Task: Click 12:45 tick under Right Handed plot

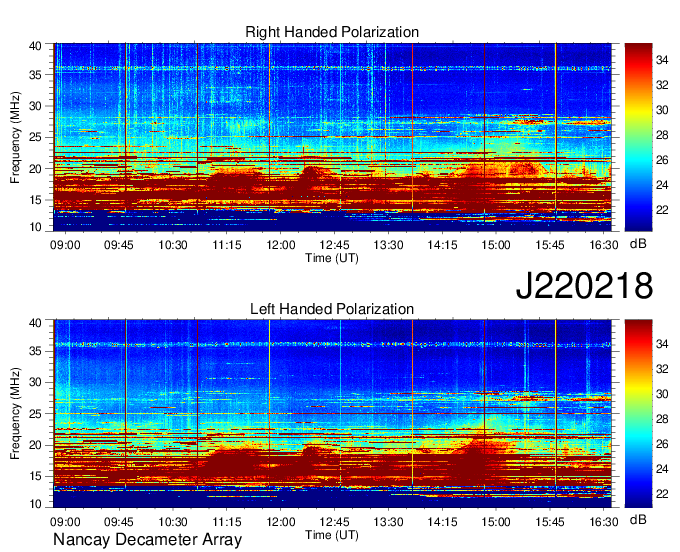Action: pyautogui.click(x=334, y=245)
